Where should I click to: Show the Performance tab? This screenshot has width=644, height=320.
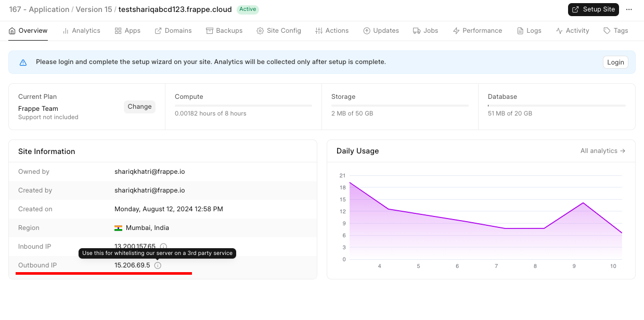tap(477, 31)
